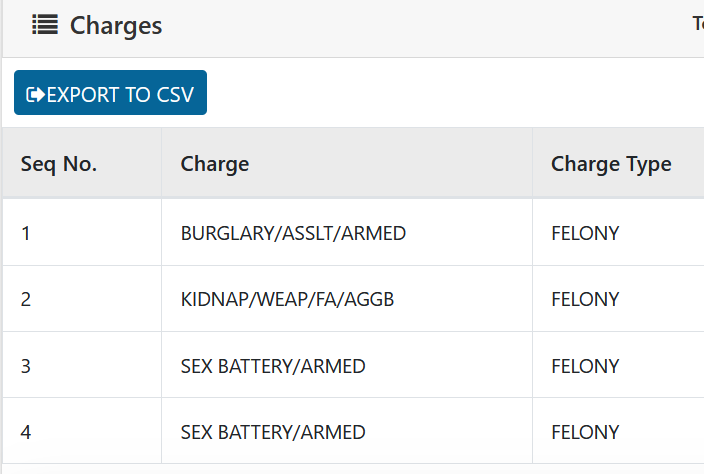The image size is (704, 474).
Task: Click the export arrow icon on CSV button
Action: (35, 94)
